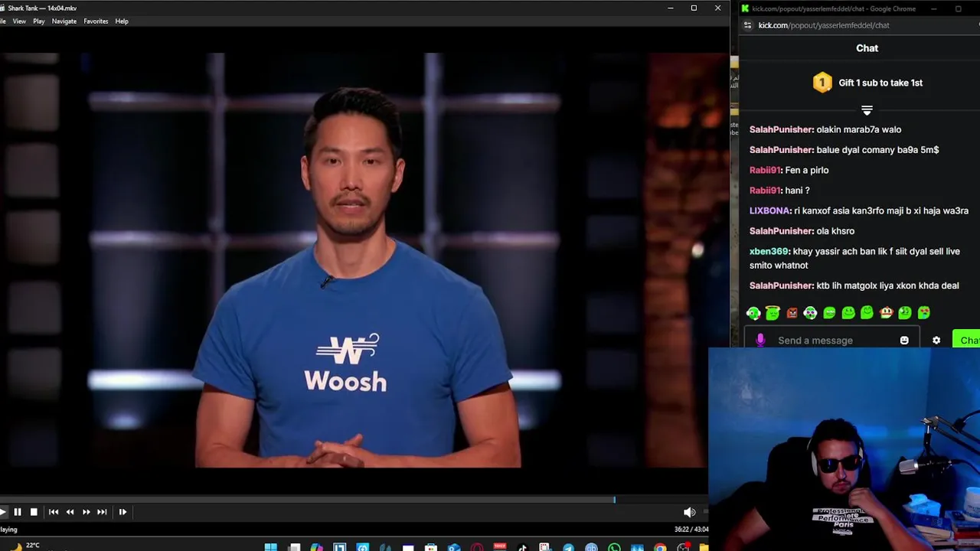
Task: Rewind using the double-left-arrow button
Action: 70,512
